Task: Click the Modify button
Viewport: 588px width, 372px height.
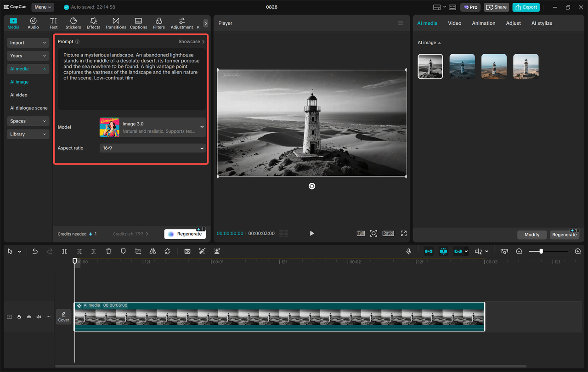Action: 531,235
